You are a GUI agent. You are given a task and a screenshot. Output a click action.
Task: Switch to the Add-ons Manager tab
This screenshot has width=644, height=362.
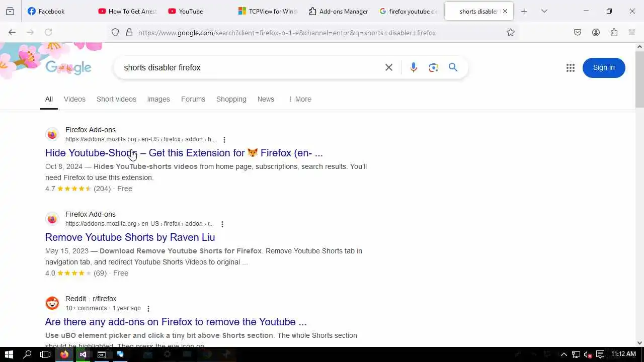[338, 11]
